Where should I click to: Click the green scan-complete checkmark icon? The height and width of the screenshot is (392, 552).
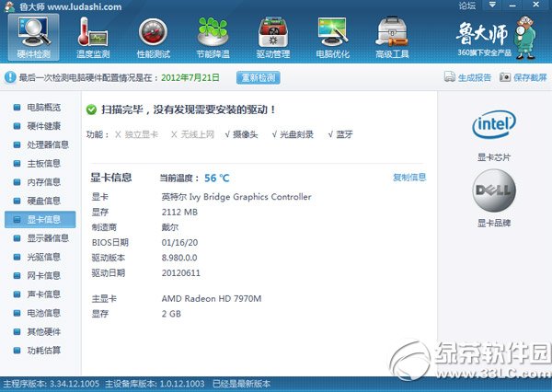coord(91,110)
